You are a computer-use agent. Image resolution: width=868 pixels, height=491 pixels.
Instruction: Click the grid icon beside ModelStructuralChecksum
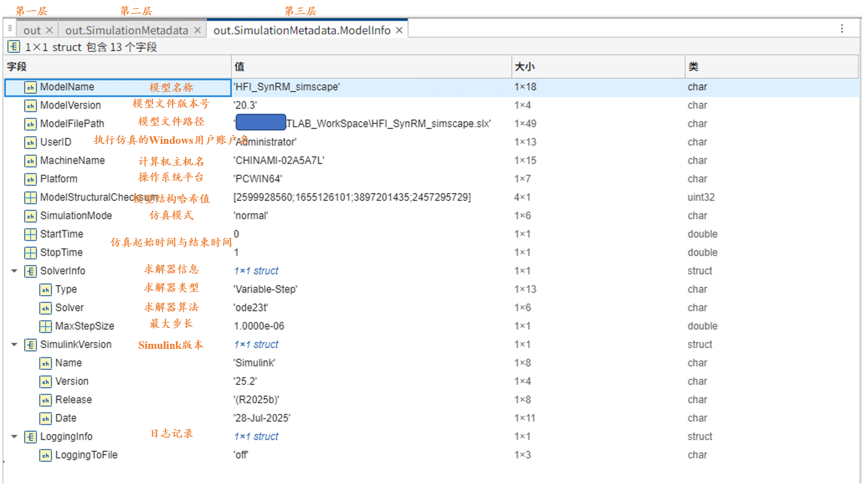coord(30,198)
